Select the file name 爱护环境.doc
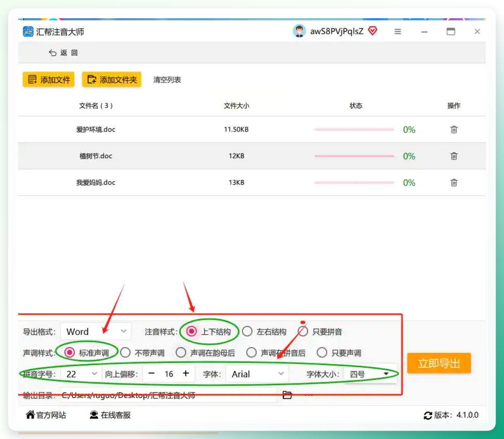The height and width of the screenshot is (439, 504). (96, 130)
